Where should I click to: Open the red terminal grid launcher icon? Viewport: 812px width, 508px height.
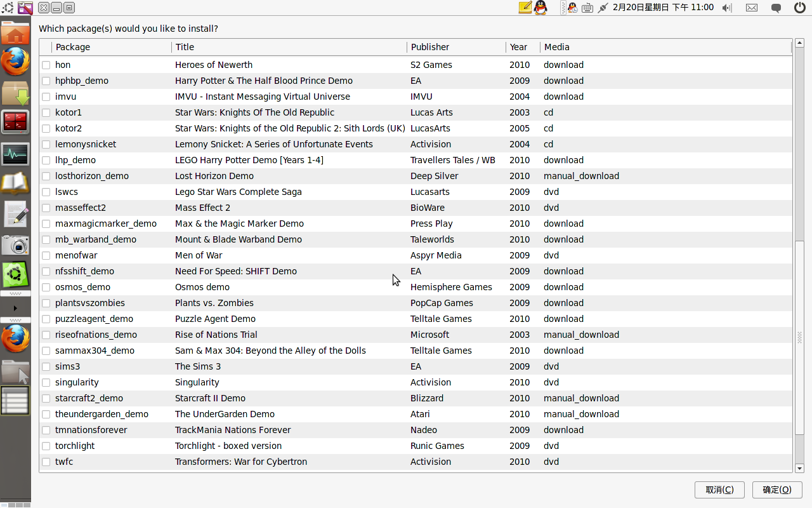pos(15,122)
